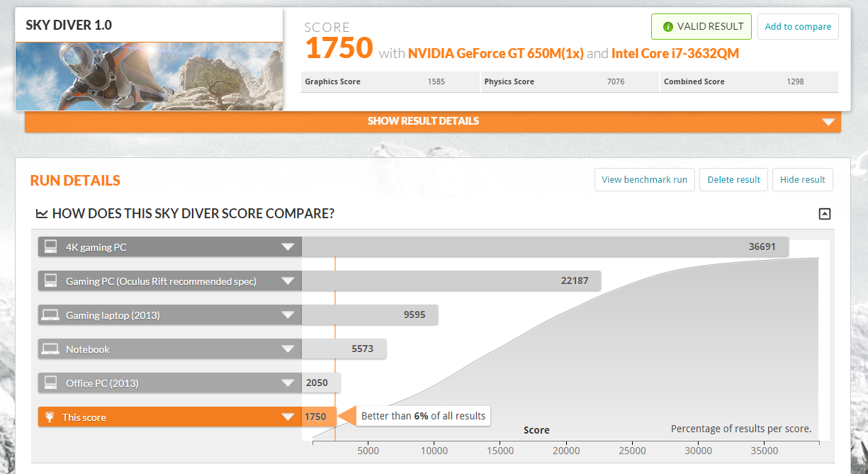Click the orange 1750 value in This score row
Screen dimensions: 868x474
[x=315, y=417]
